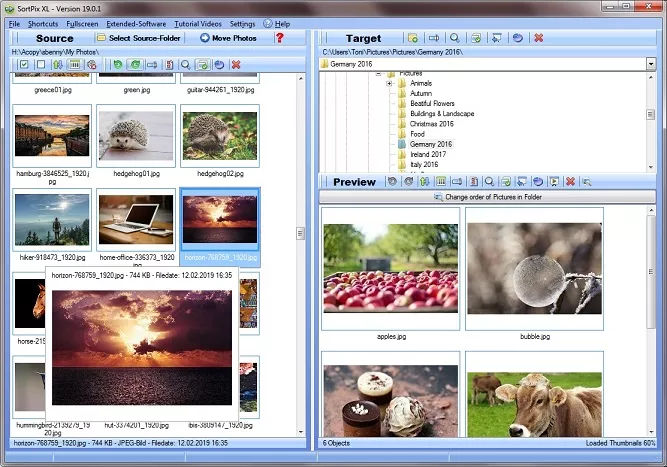Open the Germany 2016 folder dropdown

[650, 64]
